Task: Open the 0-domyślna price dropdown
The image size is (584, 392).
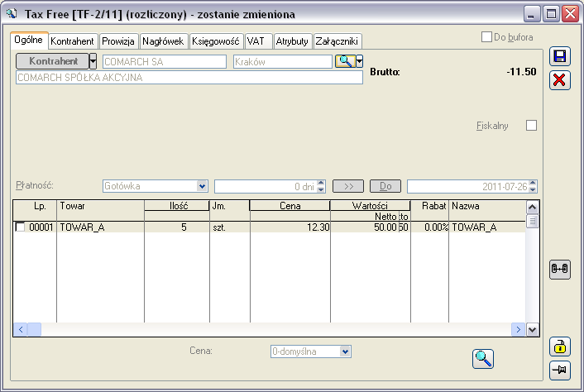Action: point(345,351)
